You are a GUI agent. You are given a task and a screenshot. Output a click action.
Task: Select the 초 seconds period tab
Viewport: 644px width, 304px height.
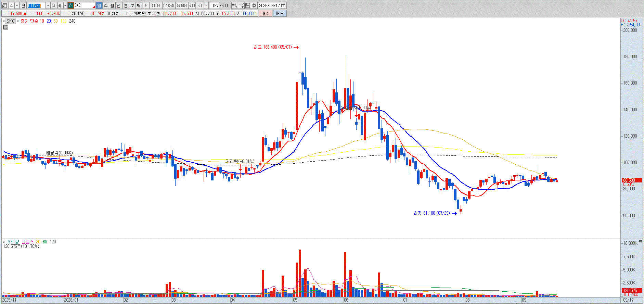[132, 5]
